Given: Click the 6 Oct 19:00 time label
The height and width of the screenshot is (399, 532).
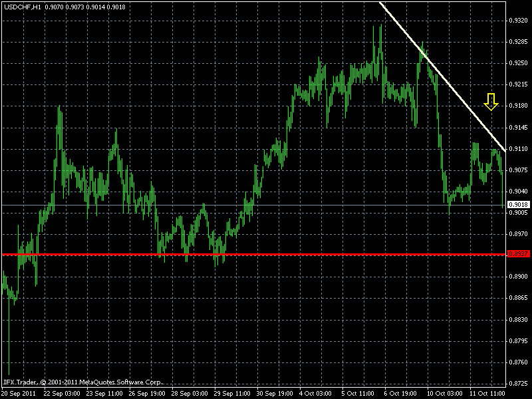Looking at the screenshot, I should pos(400,394).
